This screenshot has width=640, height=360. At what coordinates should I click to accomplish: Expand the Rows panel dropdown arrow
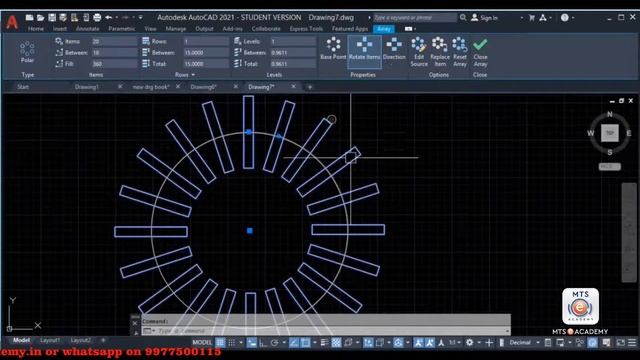193,75
